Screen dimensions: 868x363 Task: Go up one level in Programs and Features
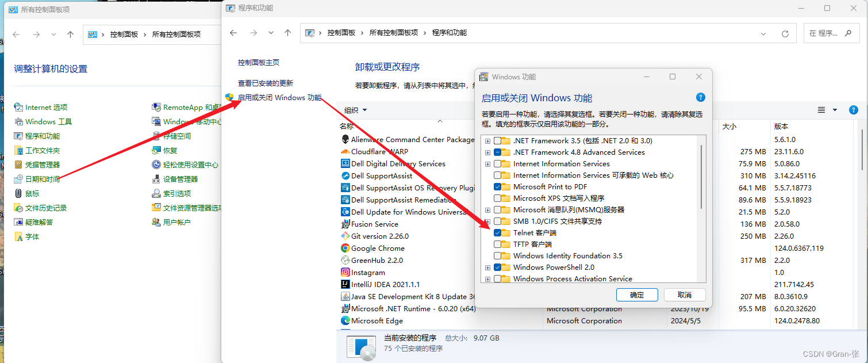[287, 33]
